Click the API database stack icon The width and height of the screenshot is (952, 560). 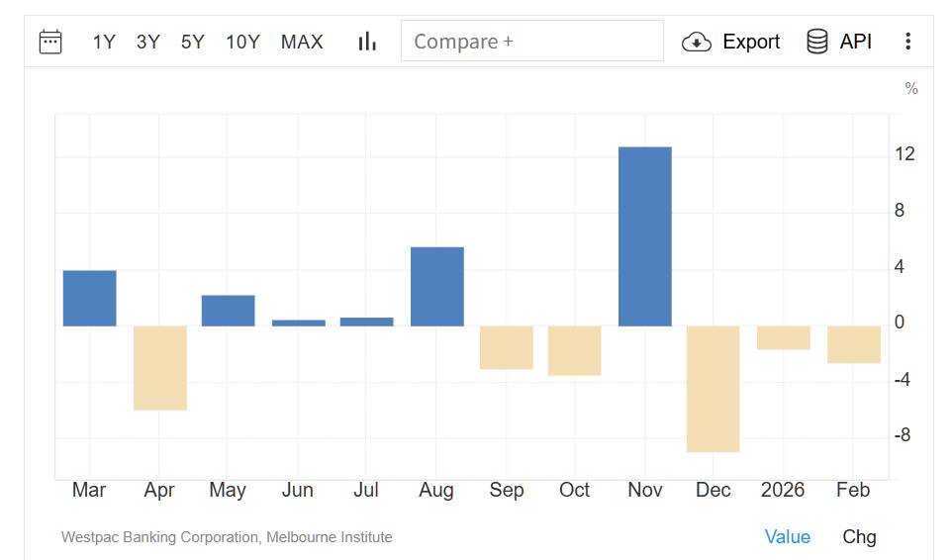click(817, 42)
